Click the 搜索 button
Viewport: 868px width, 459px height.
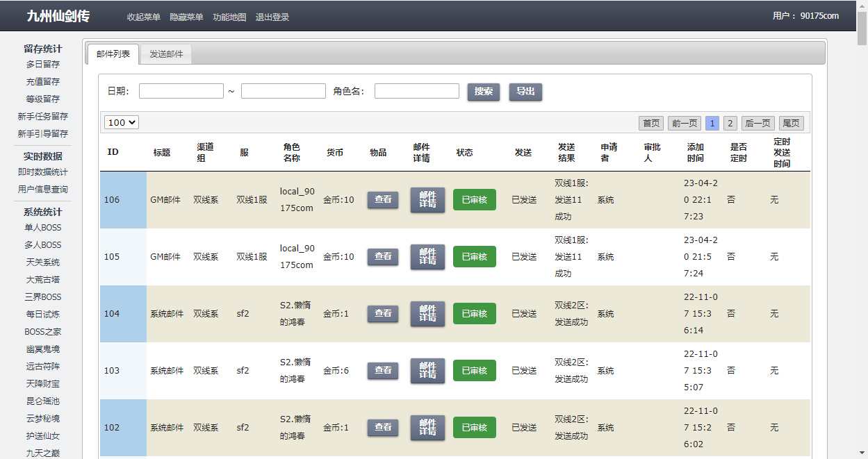click(x=484, y=92)
